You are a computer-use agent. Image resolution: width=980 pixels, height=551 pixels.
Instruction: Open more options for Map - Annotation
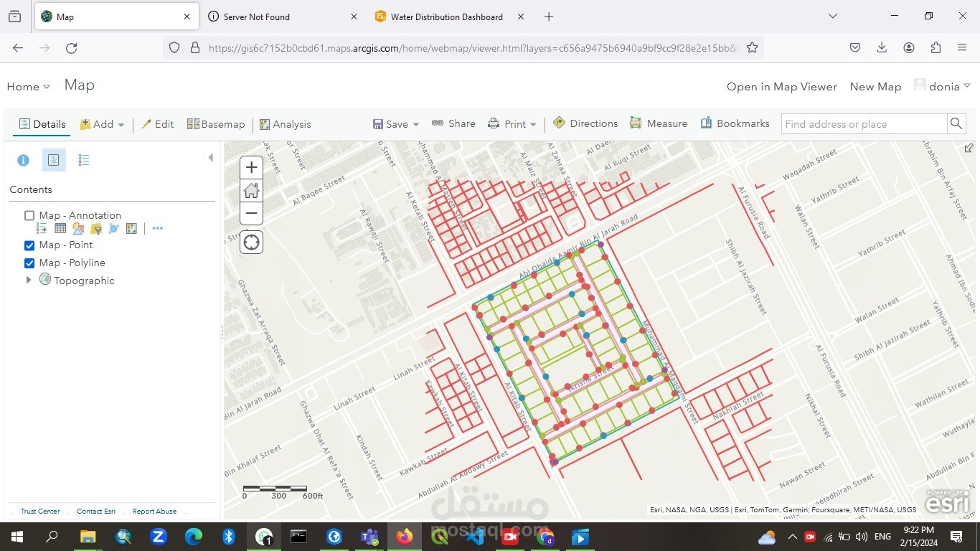point(157,229)
